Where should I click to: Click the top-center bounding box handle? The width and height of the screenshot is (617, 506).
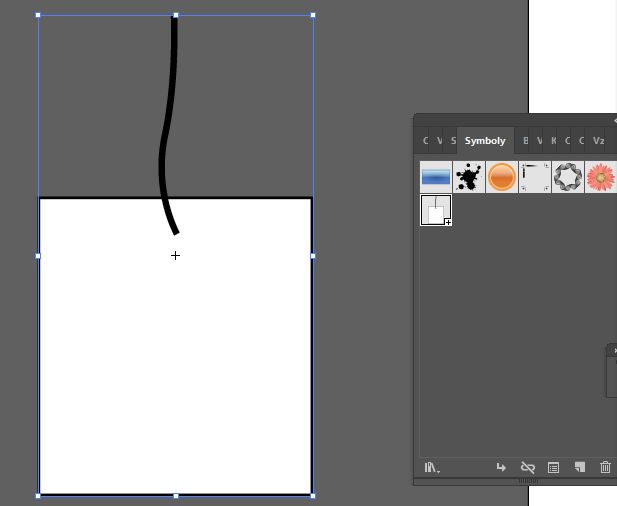coord(176,15)
